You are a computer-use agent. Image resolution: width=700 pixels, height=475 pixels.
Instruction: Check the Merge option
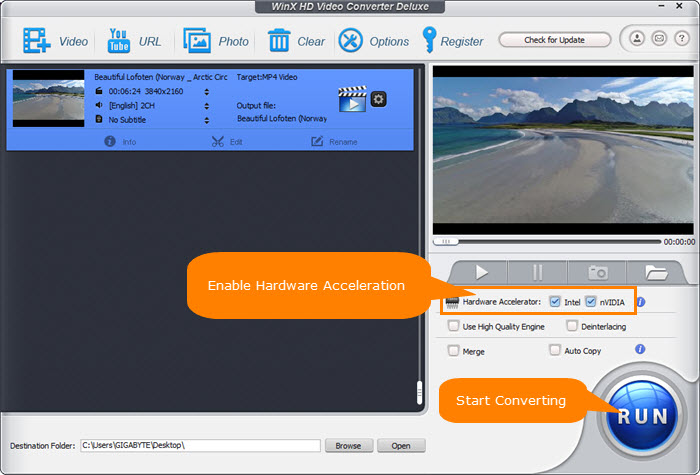pos(453,350)
